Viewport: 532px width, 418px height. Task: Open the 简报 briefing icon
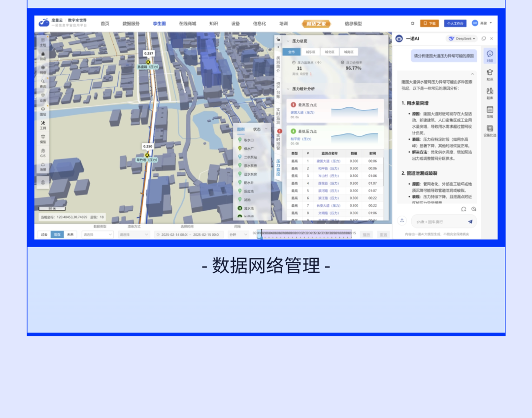(490, 111)
